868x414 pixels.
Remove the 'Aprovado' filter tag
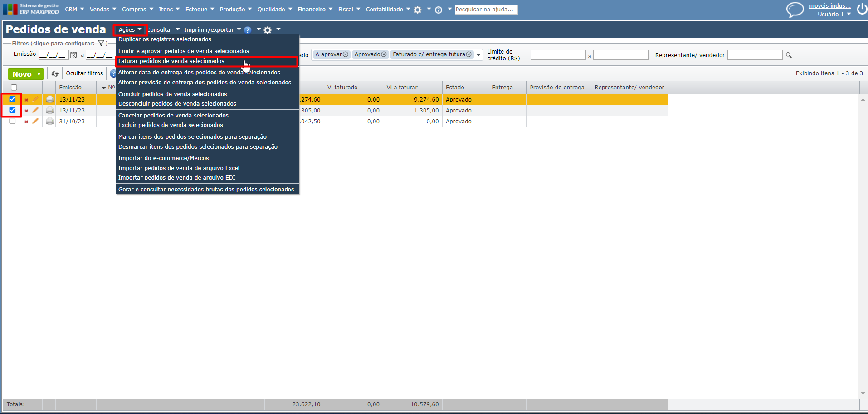pyautogui.click(x=384, y=54)
